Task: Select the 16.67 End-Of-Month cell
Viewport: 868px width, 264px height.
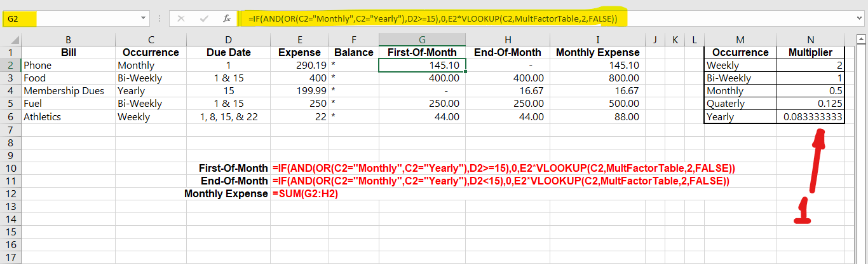Action: 508,91
